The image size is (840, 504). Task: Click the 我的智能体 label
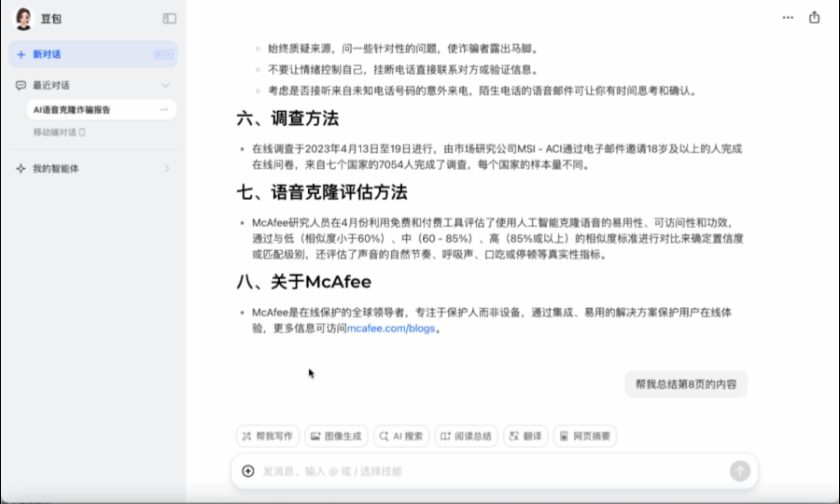click(x=56, y=169)
